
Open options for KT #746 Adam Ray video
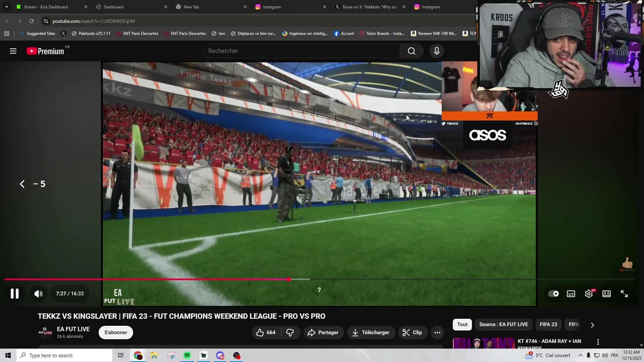(598, 342)
